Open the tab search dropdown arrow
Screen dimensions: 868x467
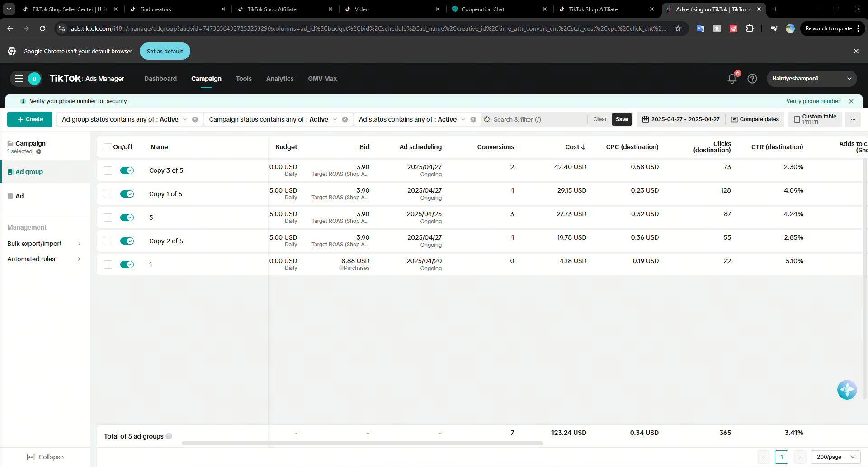(x=9, y=9)
